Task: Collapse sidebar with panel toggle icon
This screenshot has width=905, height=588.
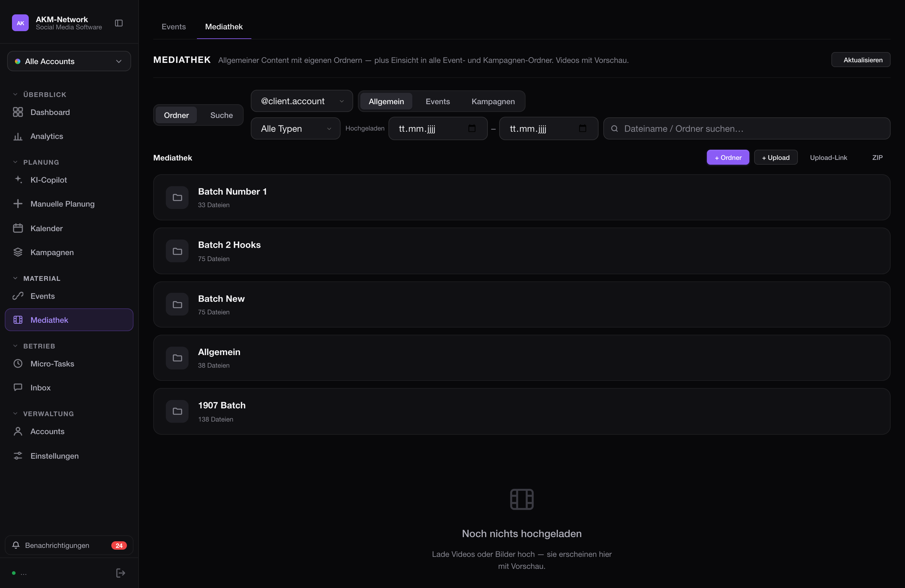Action: coord(119,23)
